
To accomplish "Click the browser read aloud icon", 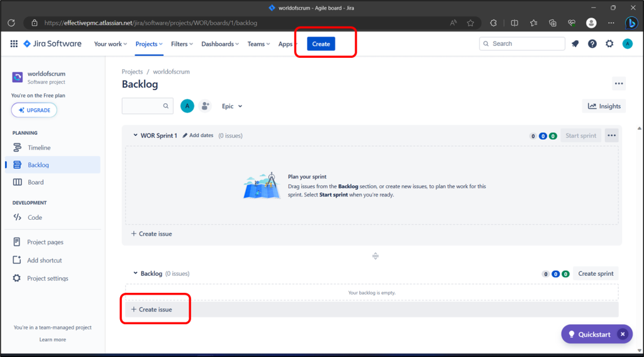I will [453, 23].
